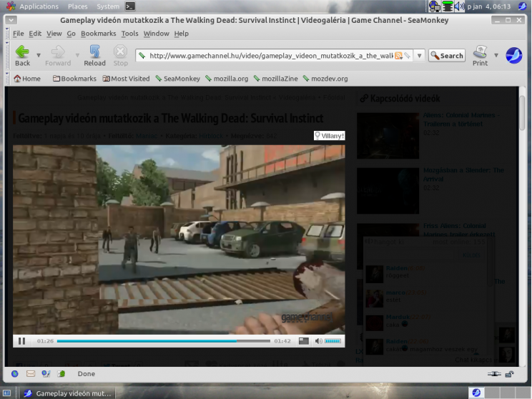The image size is (532, 399).
Task: Click the SeaMonkey throbber logo in toolbar
Action: [x=513, y=55]
